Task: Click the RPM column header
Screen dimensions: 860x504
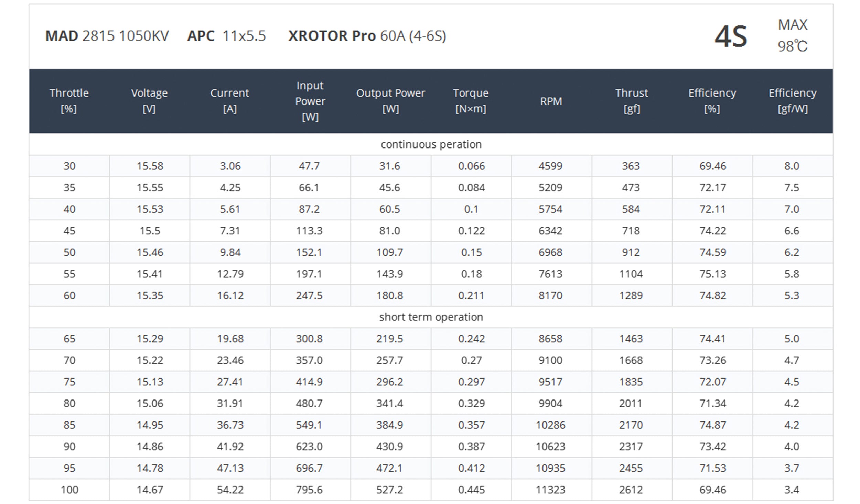Action: click(551, 101)
